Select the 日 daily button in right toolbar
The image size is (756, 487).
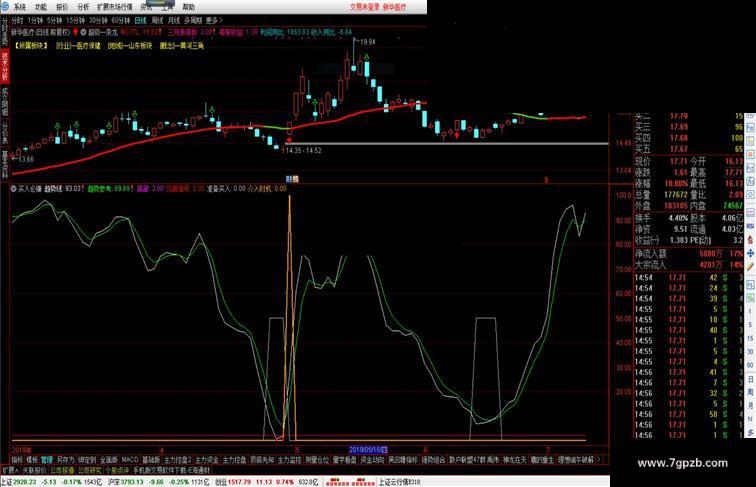750,379
